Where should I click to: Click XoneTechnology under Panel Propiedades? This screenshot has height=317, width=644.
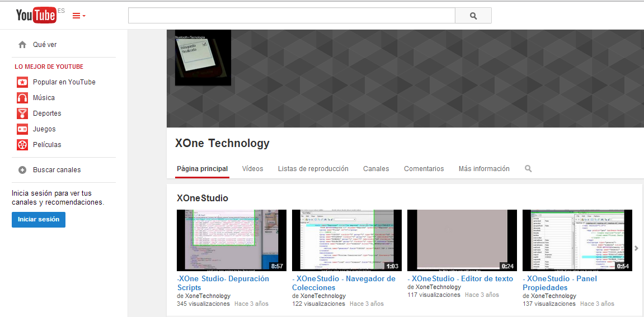pyautogui.click(x=554, y=296)
